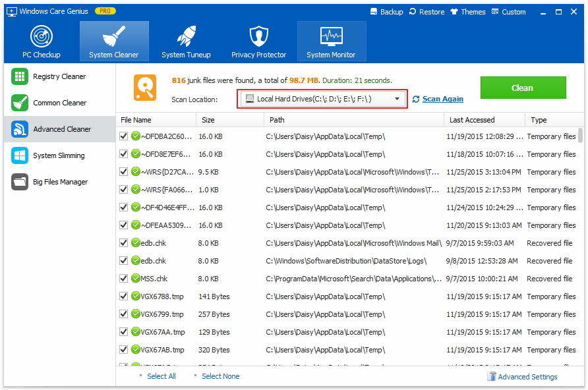
Task: Open the Privacy Protector shield icon
Action: point(259,36)
